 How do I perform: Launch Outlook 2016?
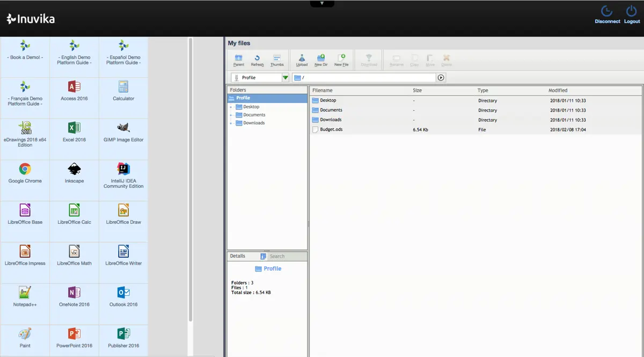coord(123,304)
